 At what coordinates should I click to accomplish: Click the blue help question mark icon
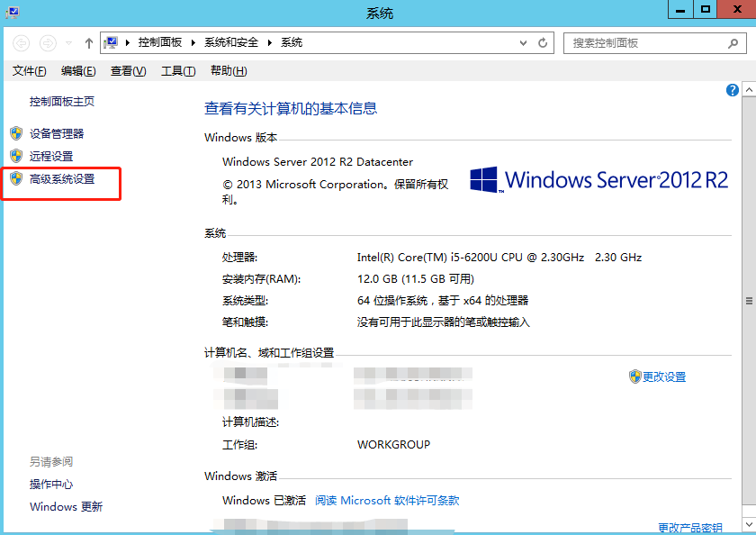tap(732, 90)
